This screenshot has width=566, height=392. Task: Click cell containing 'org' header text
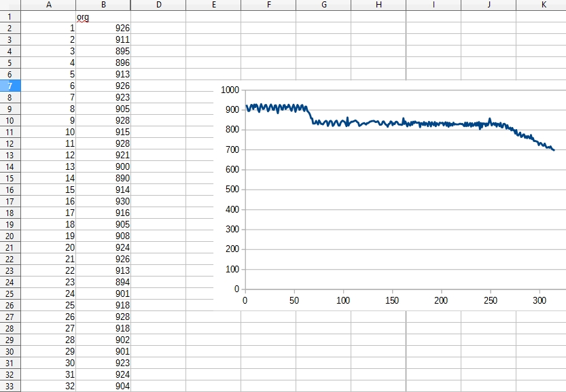coord(103,16)
